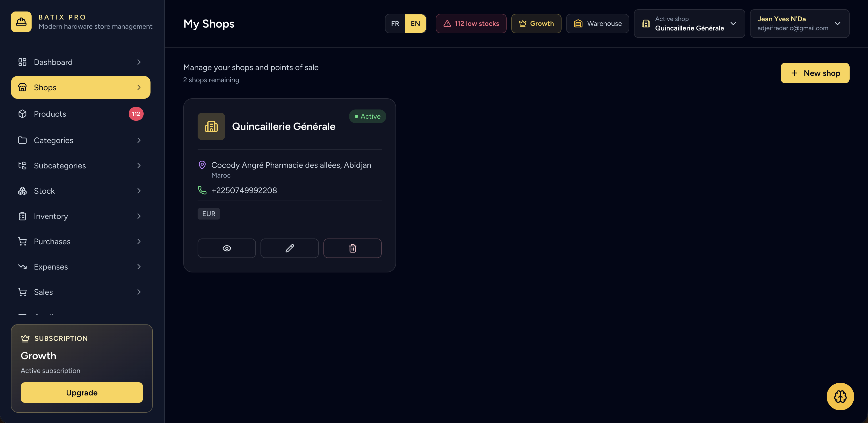Switch language to FR
868x423 pixels.
(x=395, y=24)
